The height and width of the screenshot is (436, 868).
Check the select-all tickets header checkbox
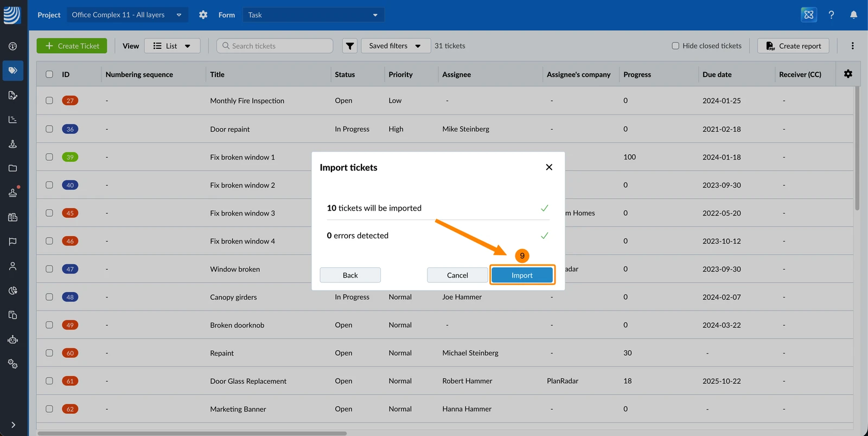pyautogui.click(x=49, y=74)
